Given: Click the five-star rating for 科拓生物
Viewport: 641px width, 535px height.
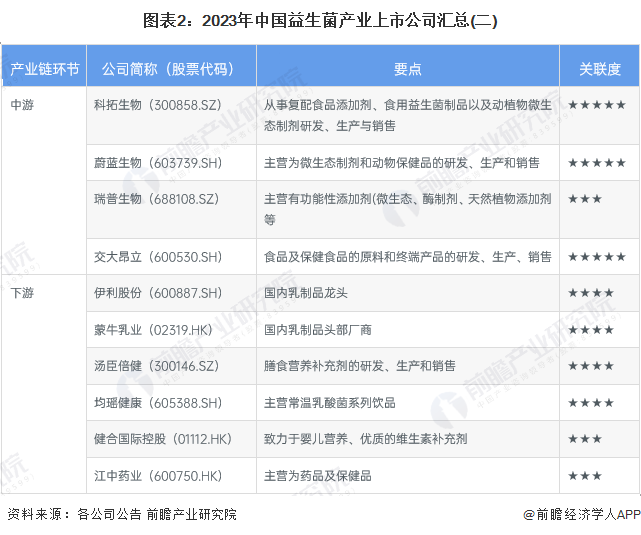Looking at the screenshot, I should 597,105.
